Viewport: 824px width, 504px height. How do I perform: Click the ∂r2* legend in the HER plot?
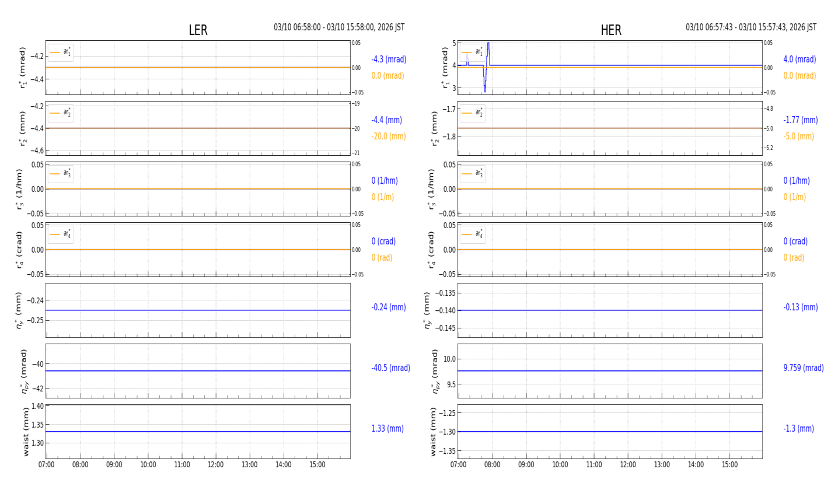[x=473, y=113]
